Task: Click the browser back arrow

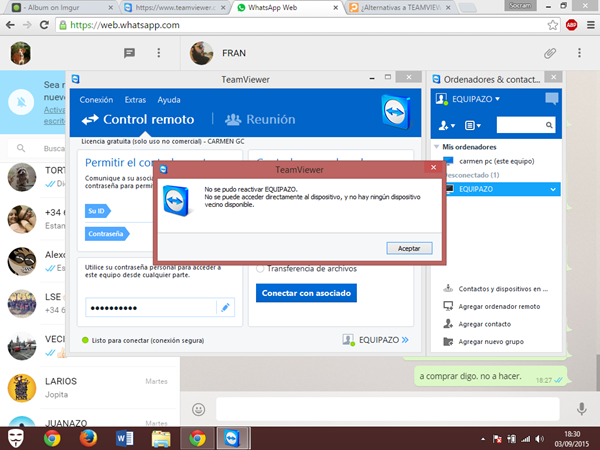Action: [x=10, y=25]
